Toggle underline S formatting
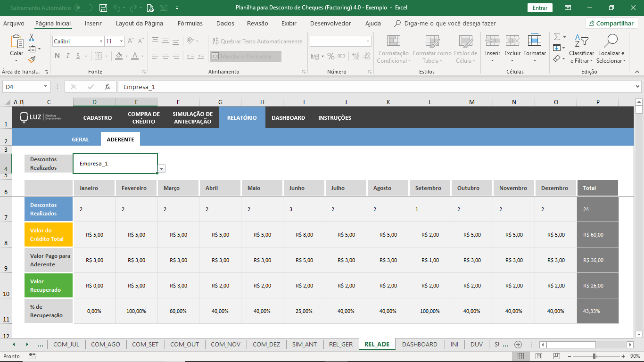This screenshot has width=644, height=362. click(79, 56)
